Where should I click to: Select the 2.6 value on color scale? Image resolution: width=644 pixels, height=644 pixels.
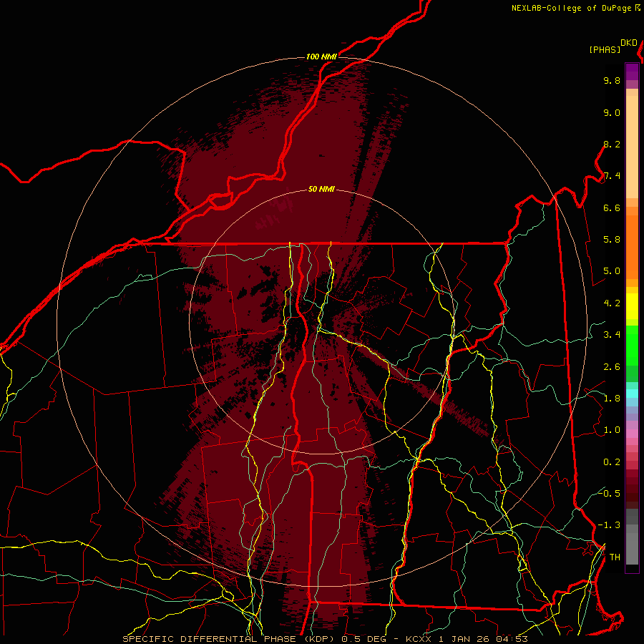pyautogui.click(x=612, y=367)
